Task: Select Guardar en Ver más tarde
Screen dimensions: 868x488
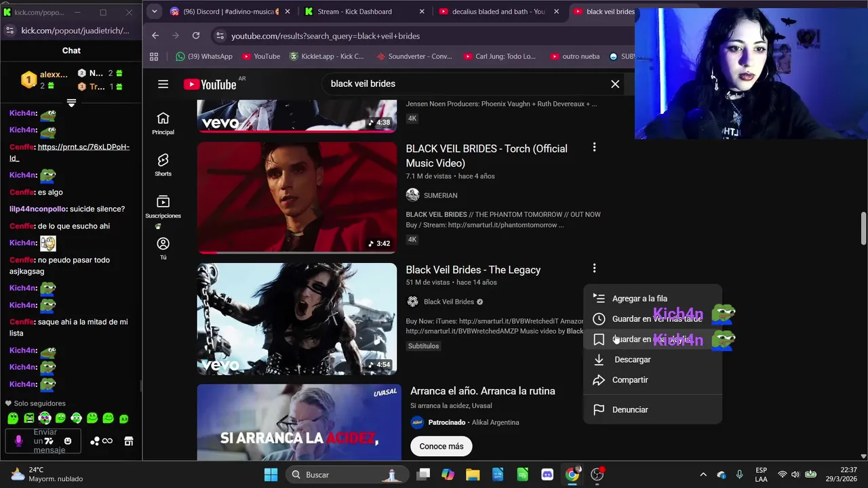Action: point(652,319)
